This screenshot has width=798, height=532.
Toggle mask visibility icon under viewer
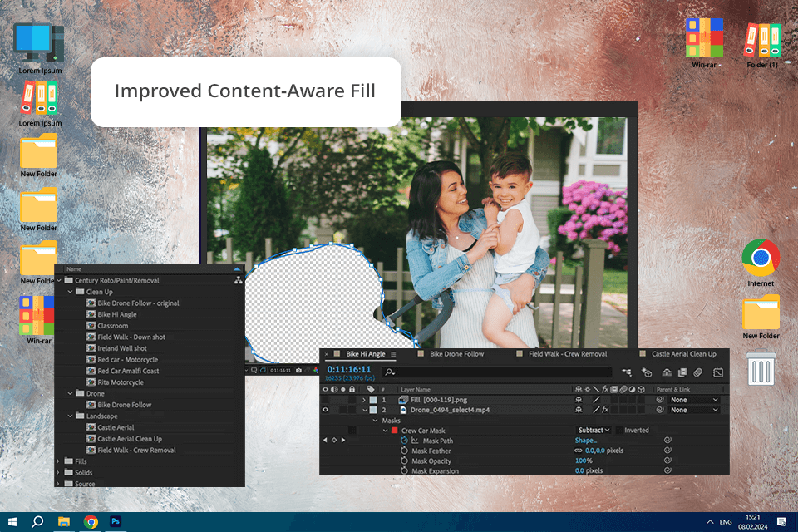tap(264, 370)
